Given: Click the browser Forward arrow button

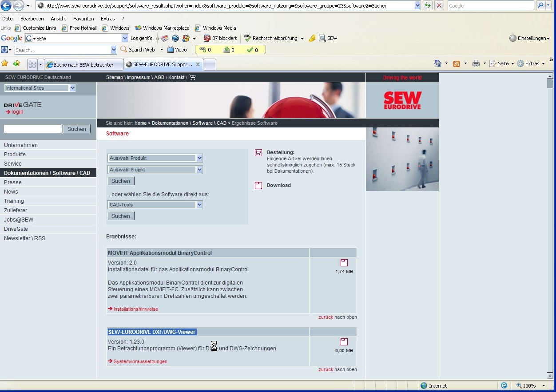Looking at the screenshot, I should [18, 6].
